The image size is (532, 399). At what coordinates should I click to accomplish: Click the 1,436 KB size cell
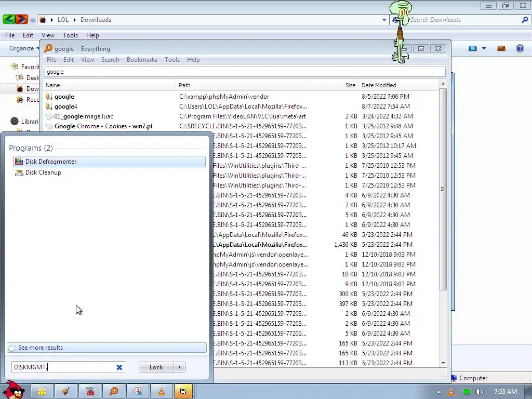[x=345, y=244]
